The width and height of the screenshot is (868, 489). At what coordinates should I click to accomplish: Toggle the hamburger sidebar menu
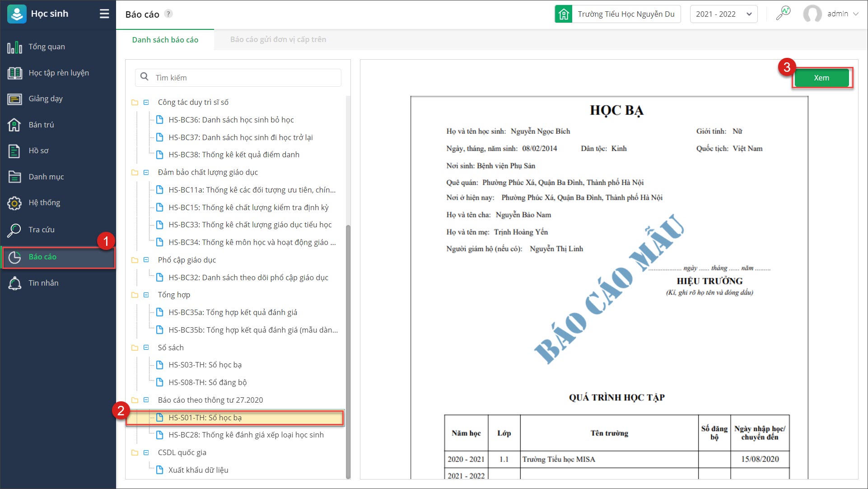tap(104, 14)
